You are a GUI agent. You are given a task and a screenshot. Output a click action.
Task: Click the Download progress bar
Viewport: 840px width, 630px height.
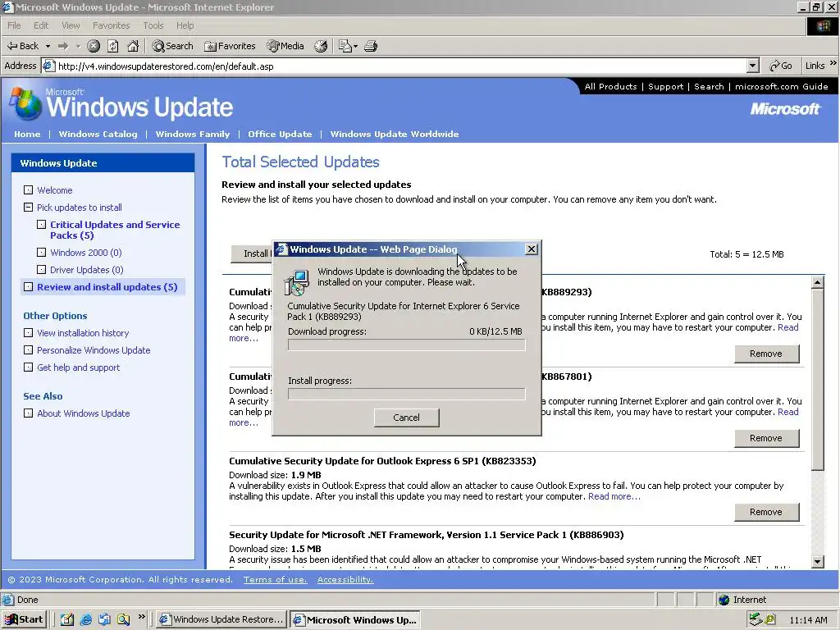(407, 345)
